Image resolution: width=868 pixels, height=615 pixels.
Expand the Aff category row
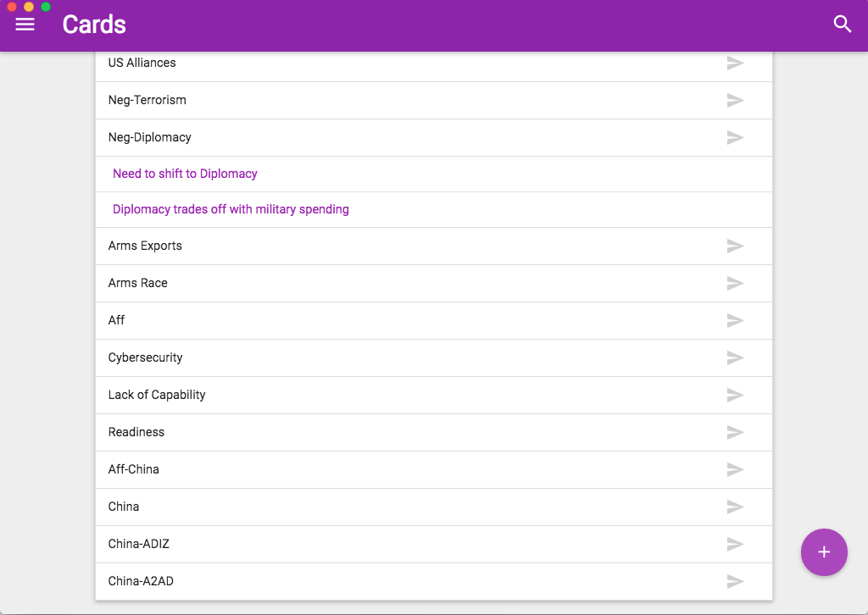pos(433,320)
